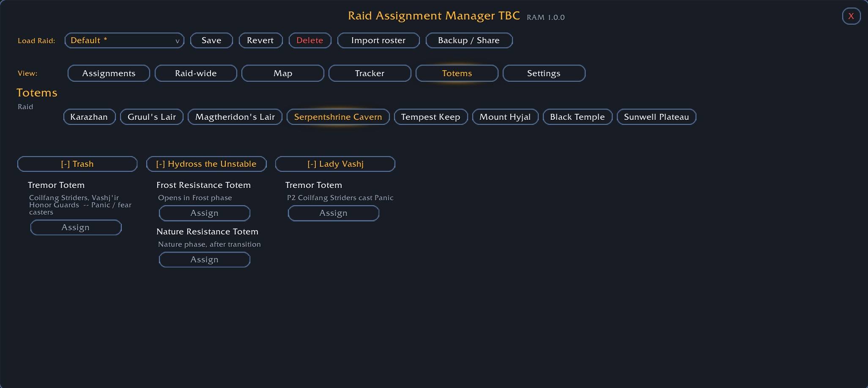Collapse the Trash section

[77, 164]
